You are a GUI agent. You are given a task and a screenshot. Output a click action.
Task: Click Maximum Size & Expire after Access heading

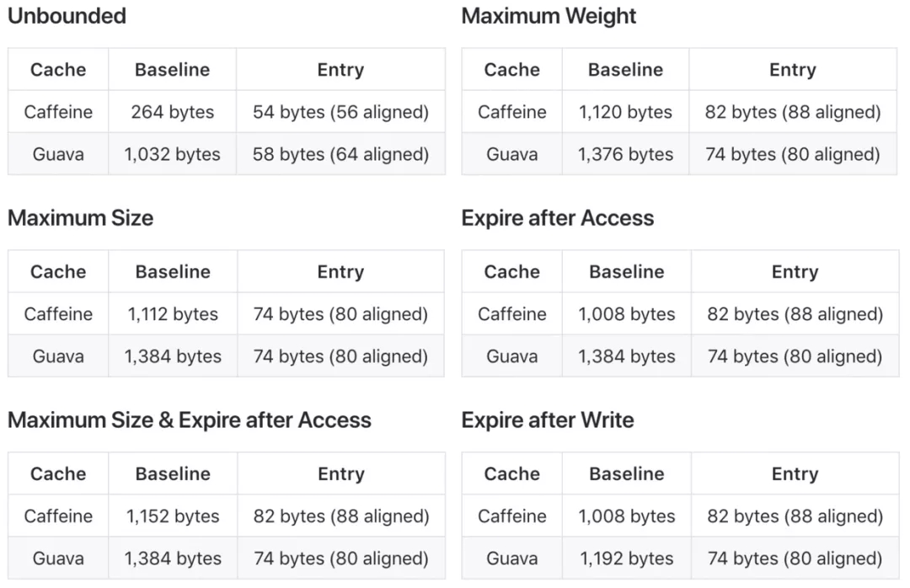tap(190, 420)
